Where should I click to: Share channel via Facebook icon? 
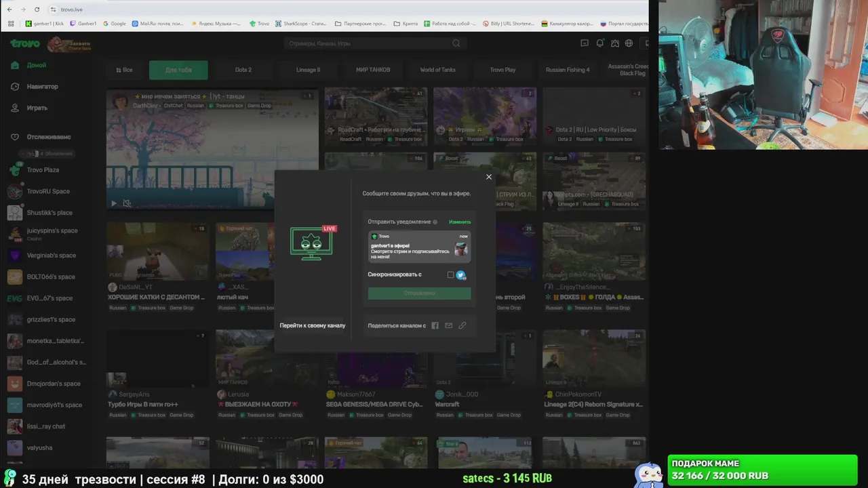435,325
